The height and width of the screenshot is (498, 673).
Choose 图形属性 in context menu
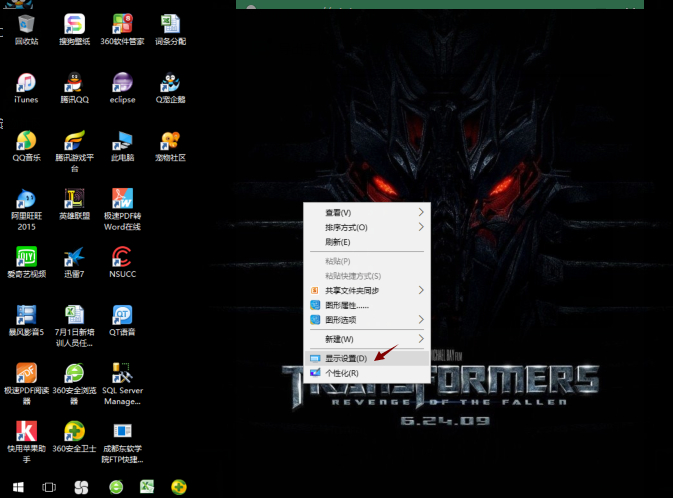367,305
